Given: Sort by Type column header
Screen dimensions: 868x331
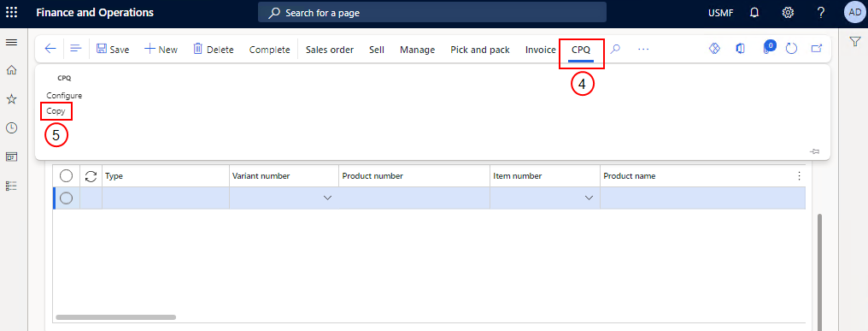Looking at the screenshot, I should [x=166, y=175].
